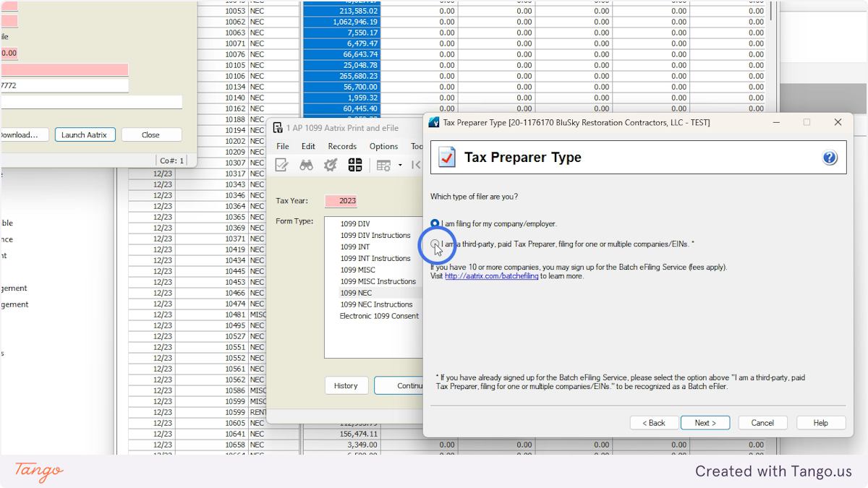Open Edit menu in 1099 Aatrix window
This screenshot has width=868, height=488.
308,146
